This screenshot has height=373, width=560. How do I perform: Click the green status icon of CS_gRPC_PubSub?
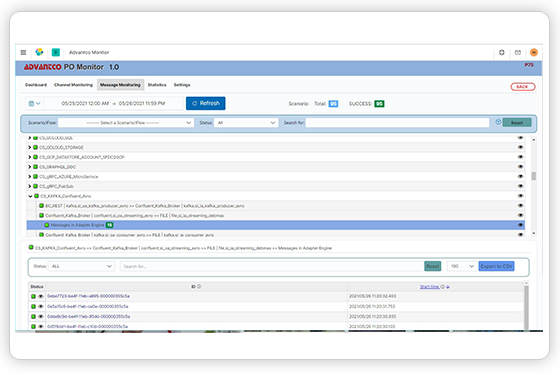click(35, 186)
